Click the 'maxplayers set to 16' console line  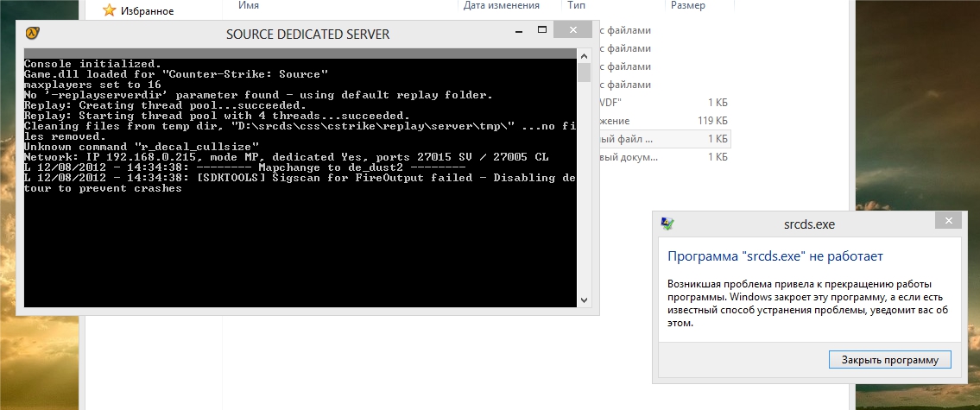(x=92, y=85)
